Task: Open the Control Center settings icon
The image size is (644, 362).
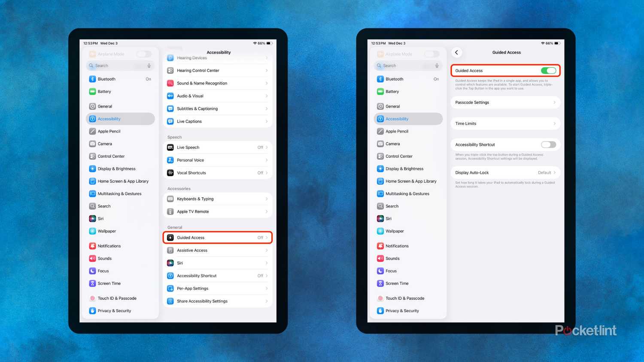Action: [x=92, y=156]
